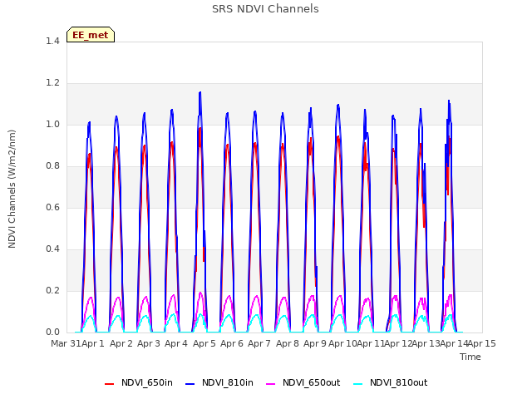This screenshot has height=399, width=532.
Task: Click the Apr 10 x-axis label
Action: point(342,343)
